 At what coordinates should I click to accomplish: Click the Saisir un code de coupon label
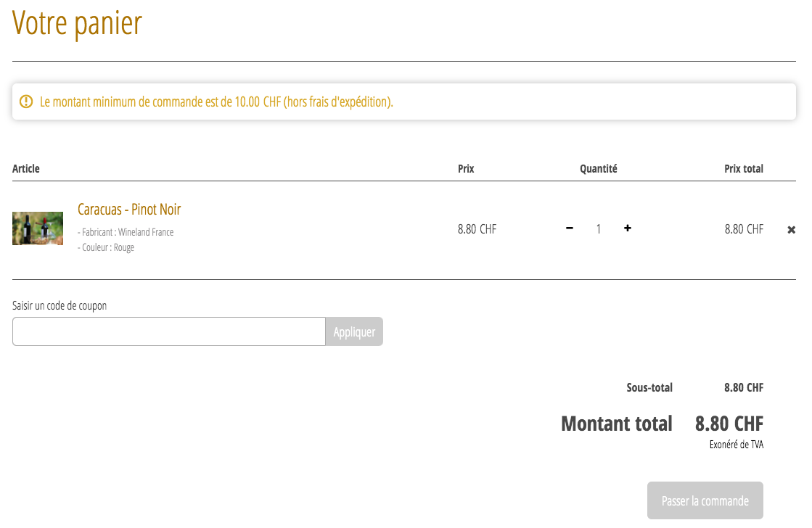click(60, 305)
